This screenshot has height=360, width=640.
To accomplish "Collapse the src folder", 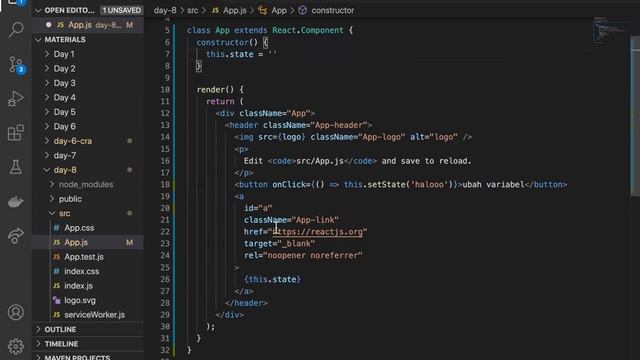I will tap(52, 213).
